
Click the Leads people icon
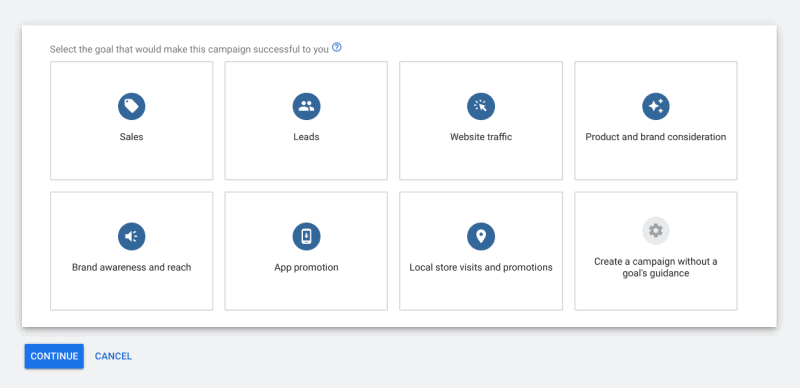pos(306,106)
